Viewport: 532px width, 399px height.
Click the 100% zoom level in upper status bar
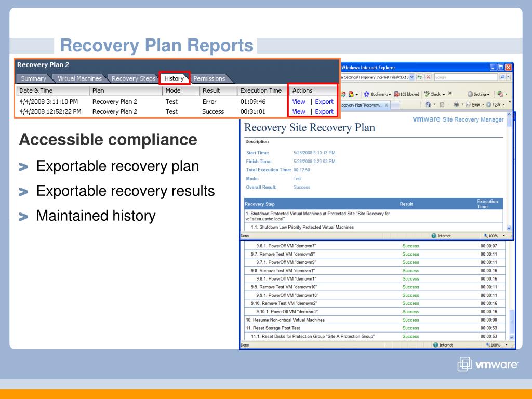pyautogui.click(x=491, y=236)
